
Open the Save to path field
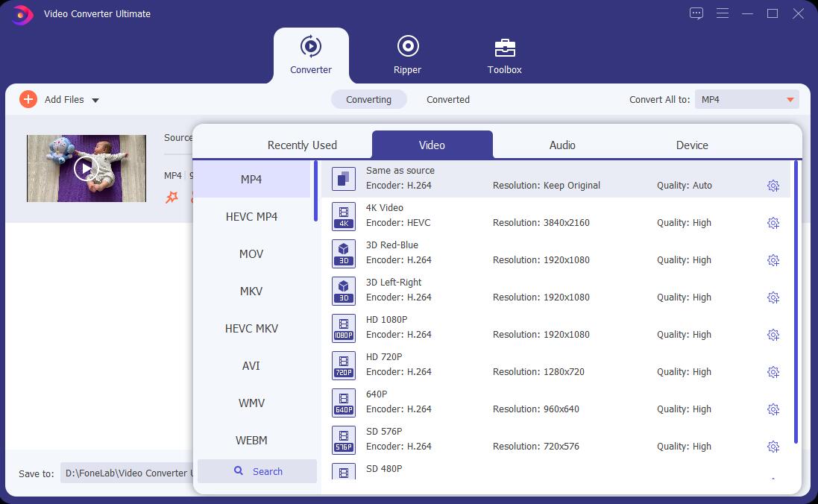click(x=127, y=473)
